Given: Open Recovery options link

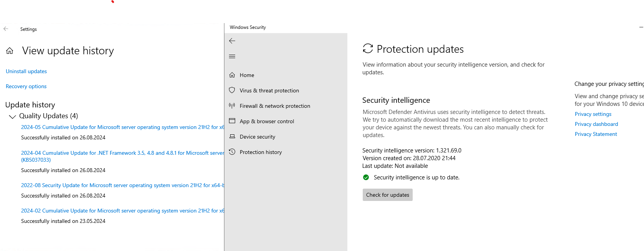Looking at the screenshot, I should pyautogui.click(x=26, y=86).
